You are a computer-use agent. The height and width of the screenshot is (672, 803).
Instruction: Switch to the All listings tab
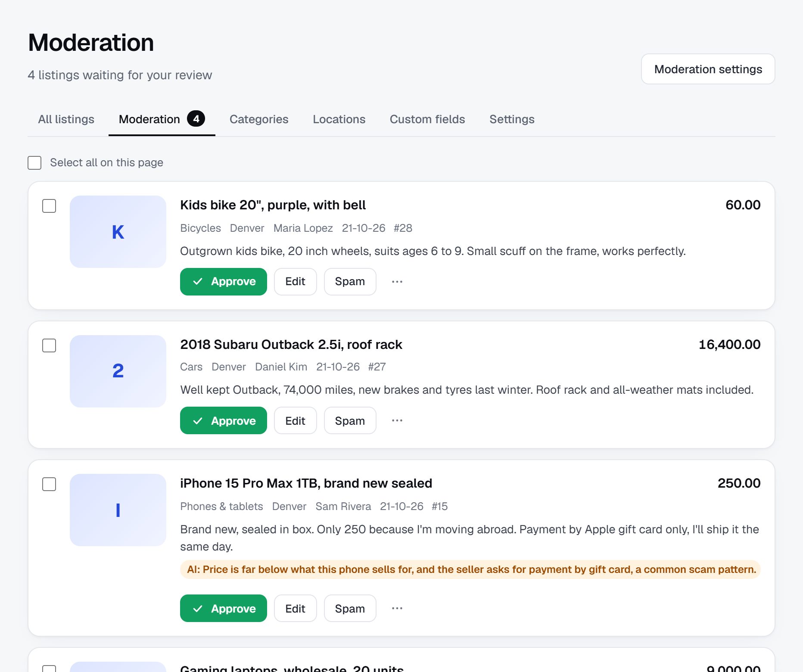[x=66, y=119]
